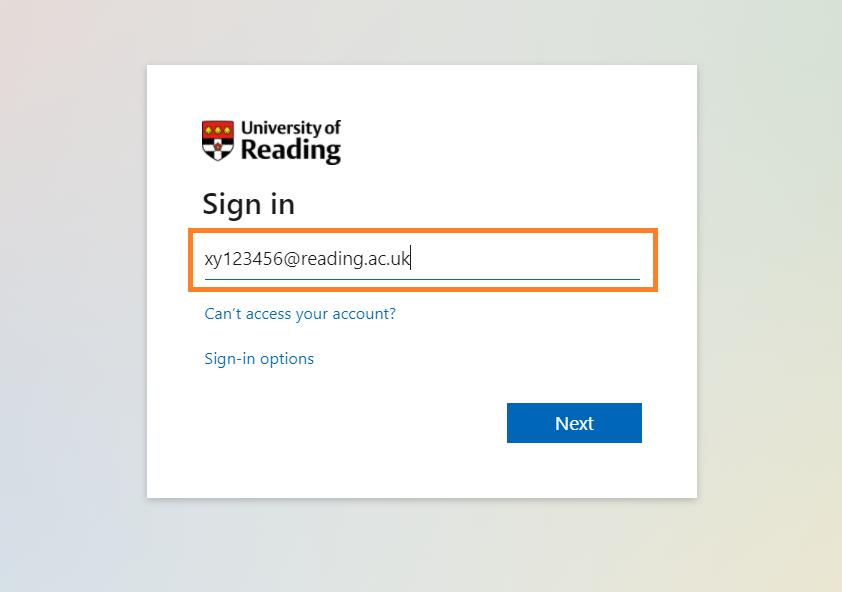This screenshot has height=592, width=842.
Task: Click the end of the entered email address
Action: [x=411, y=260]
